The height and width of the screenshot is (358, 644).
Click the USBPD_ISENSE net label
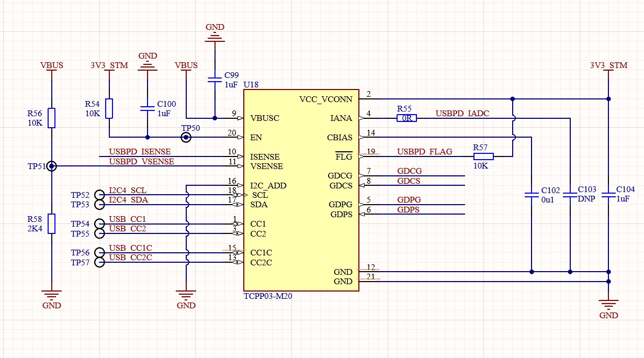(140, 152)
